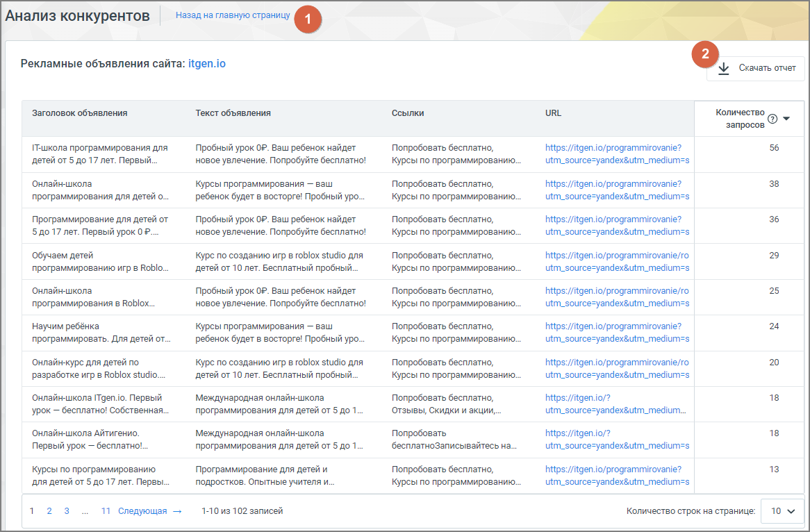Click the Текст объявления column header
The width and height of the screenshot is (810, 532).
pos(233,113)
